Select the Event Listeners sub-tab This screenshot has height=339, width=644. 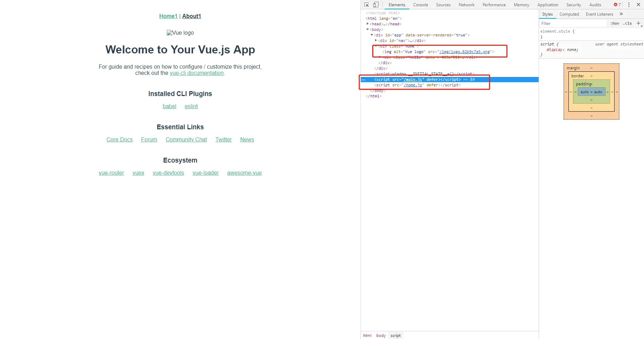pyautogui.click(x=599, y=14)
